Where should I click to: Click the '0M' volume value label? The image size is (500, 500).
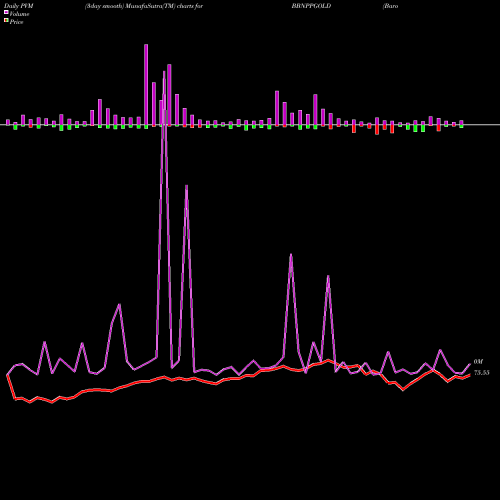point(478,362)
